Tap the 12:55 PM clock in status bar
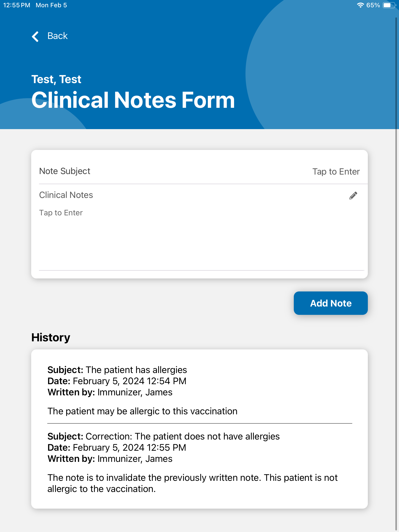 tap(17, 5)
